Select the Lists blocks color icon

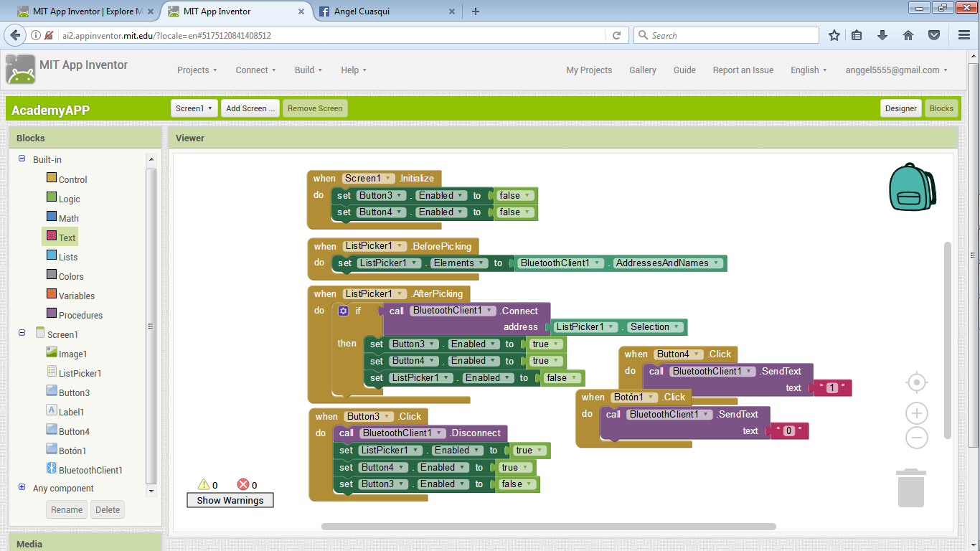click(x=52, y=255)
